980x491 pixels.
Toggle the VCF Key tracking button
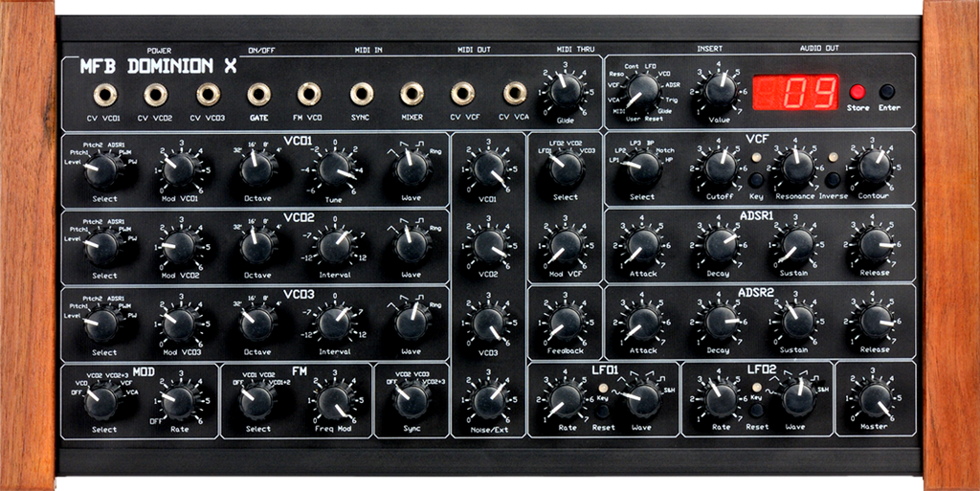pyautogui.click(x=756, y=179)
